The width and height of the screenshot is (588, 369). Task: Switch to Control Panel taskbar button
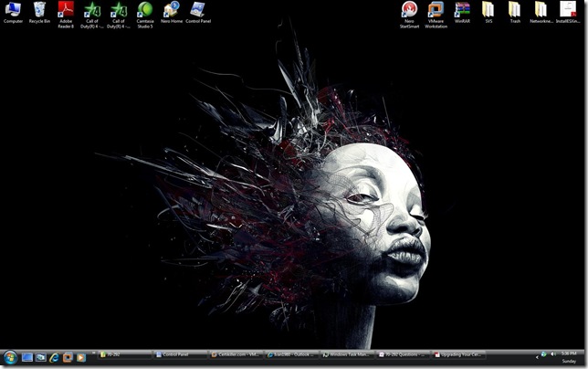pyautogui.click(x=181, y=354)
